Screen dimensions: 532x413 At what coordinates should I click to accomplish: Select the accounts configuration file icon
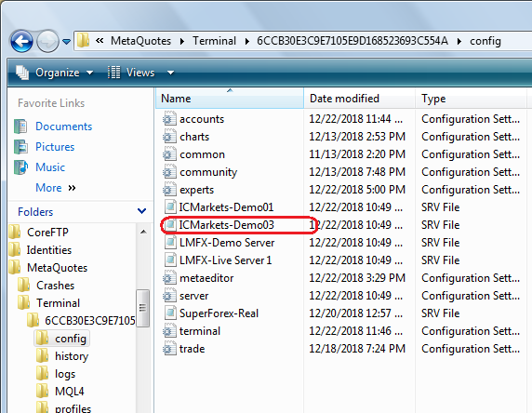[169, 119]
